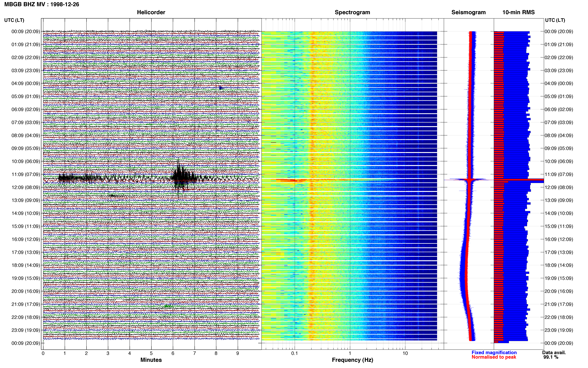This screenshot has height=368, width=588.
Task: Click the '99.1 %' data availability value
Action: (x=551, y=357)
